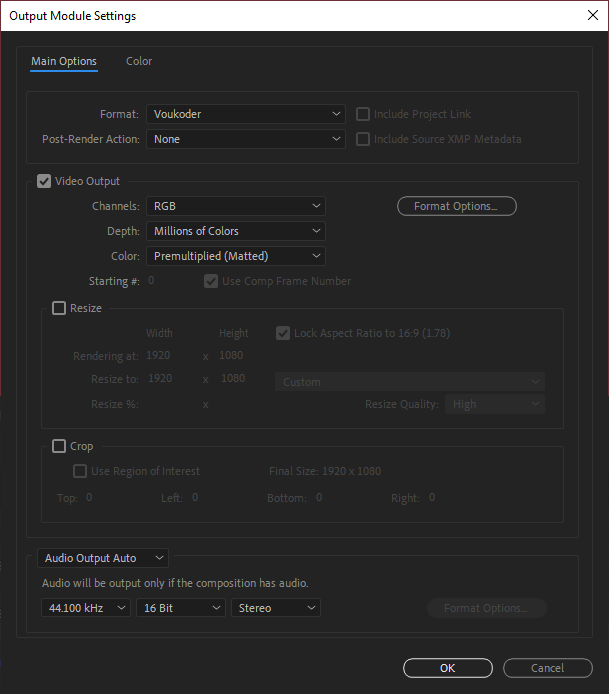Change the 44.100 kHz sample rate
609x694 pixels.
coord(86,608)
